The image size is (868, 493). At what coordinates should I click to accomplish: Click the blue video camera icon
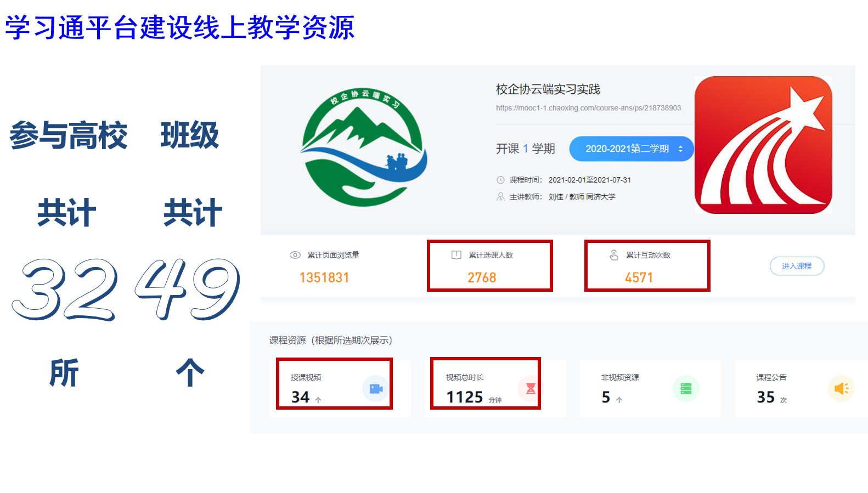pos(376,389)
